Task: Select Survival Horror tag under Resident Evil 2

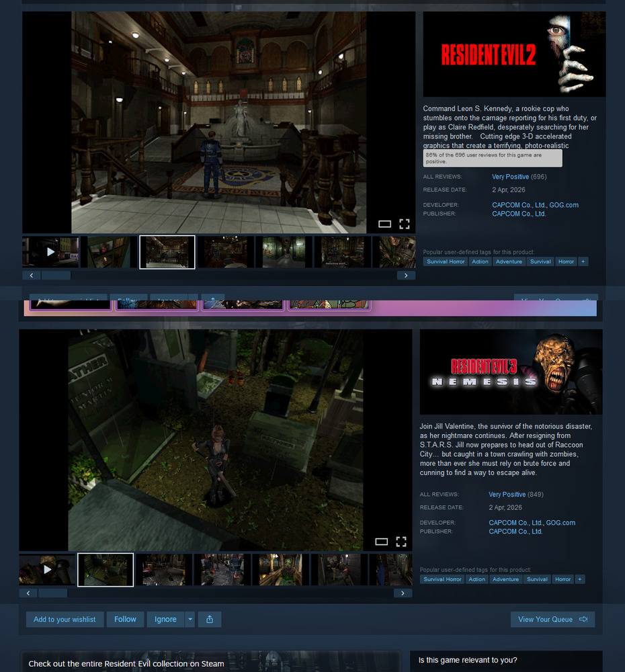Action: (446, 261)
